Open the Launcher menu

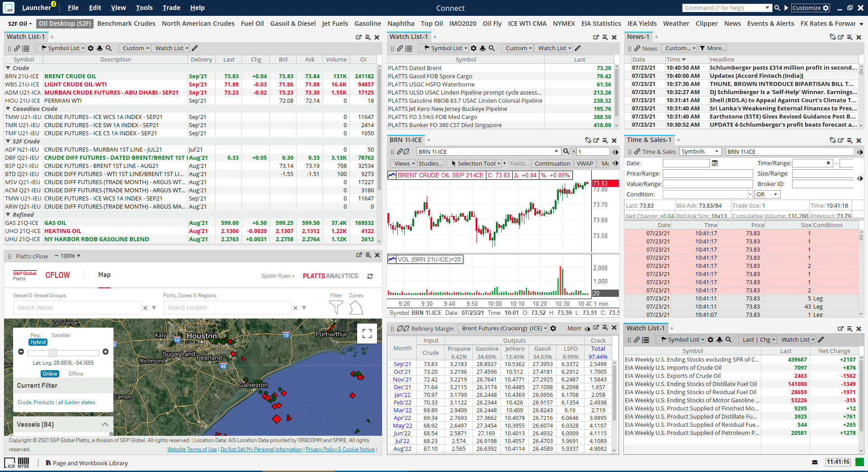point(37,8)
